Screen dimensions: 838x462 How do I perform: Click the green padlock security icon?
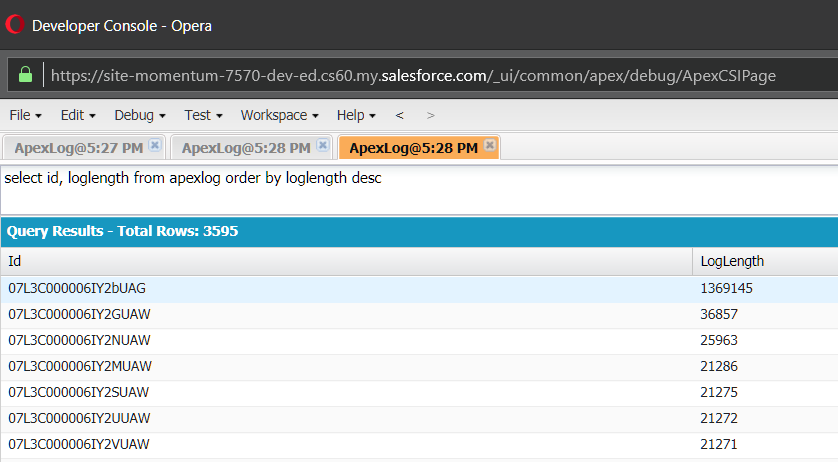click(x=25, y=74)
